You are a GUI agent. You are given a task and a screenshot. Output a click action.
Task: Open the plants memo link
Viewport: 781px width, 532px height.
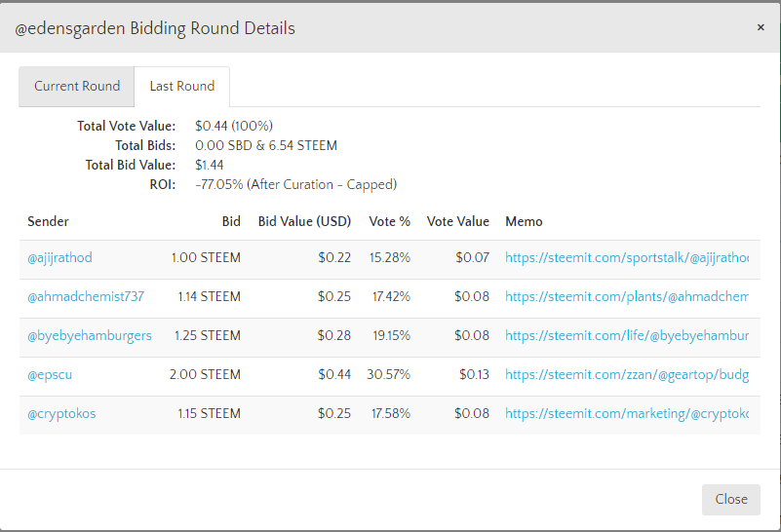click(x=627, y=297)
